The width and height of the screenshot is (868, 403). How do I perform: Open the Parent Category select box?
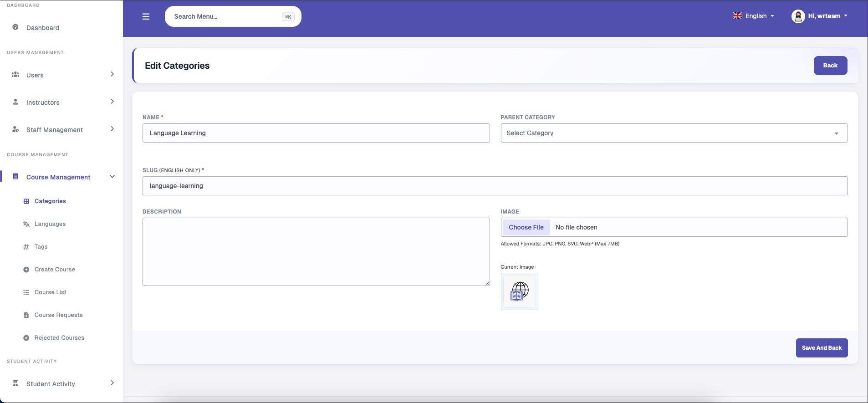(674, 133)
